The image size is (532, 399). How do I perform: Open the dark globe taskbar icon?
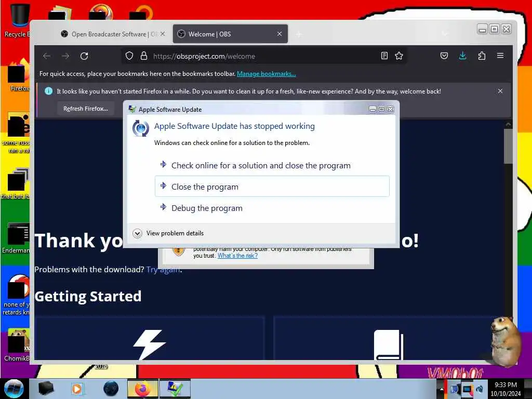(111, 389)
